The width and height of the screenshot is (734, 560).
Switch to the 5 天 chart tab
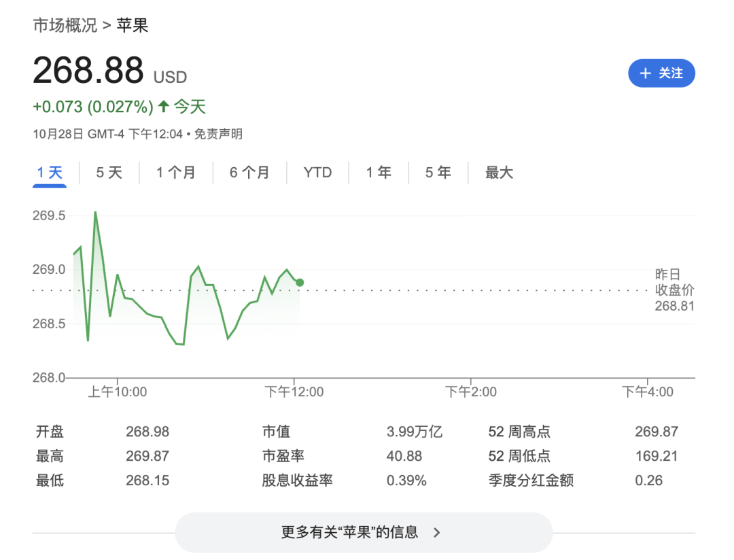click(x=109, y=173)
